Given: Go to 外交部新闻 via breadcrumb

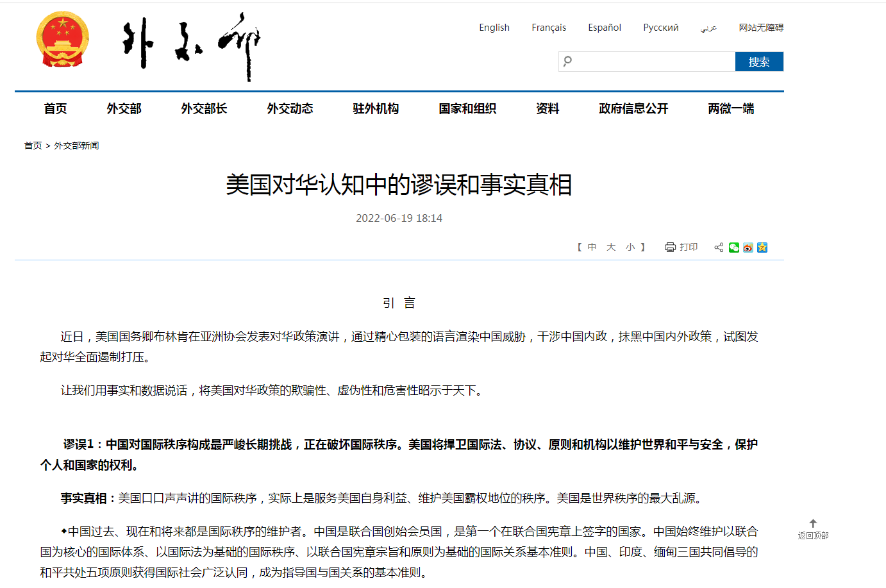Looking at the screenshot, I should 76,146.
